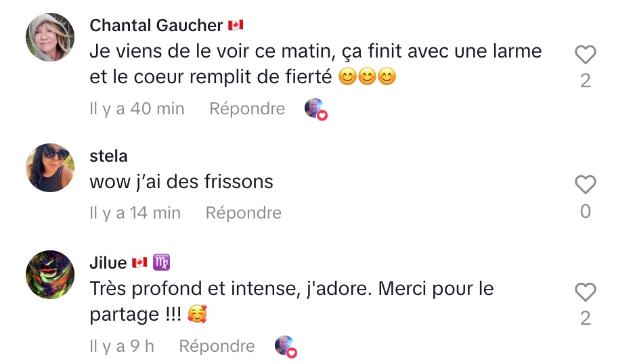Open the Chantal Gaucher username
Screen dimensions: 635x364
point(156,26)
